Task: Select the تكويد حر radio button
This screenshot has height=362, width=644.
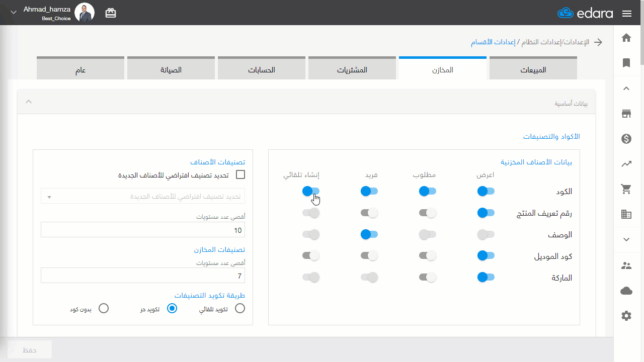Action: 172,309
